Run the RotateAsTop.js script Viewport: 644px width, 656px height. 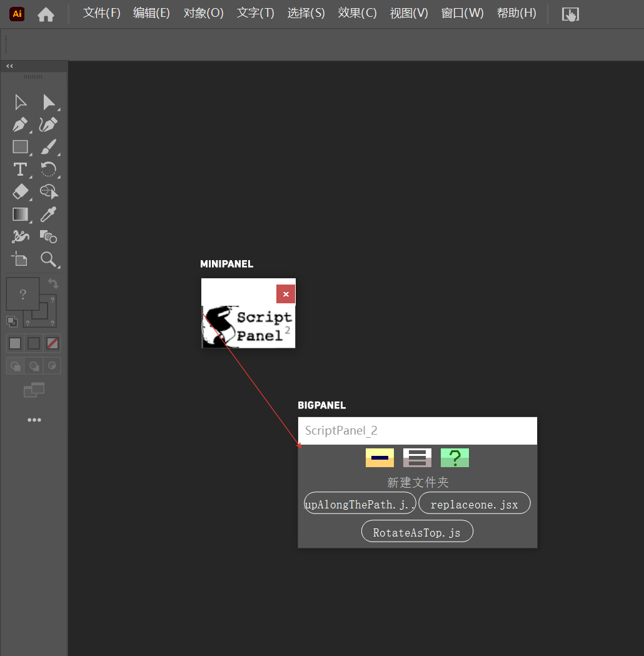point(417,531)
